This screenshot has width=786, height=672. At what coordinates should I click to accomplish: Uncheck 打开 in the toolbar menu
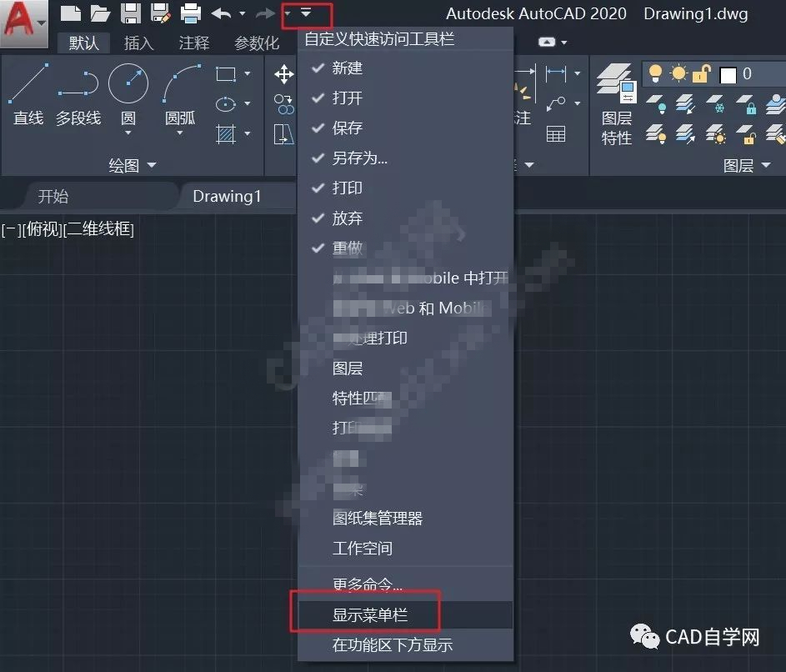[405, 98]
